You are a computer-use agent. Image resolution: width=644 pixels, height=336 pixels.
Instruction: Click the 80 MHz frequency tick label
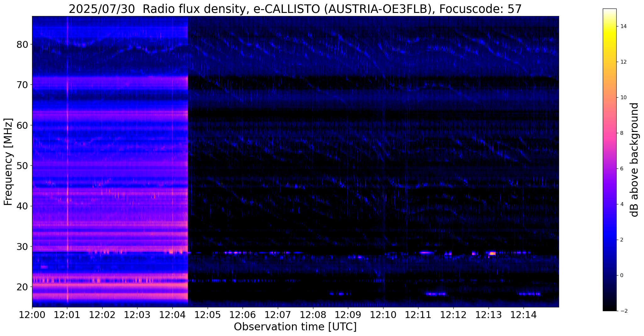pos(22,44)
